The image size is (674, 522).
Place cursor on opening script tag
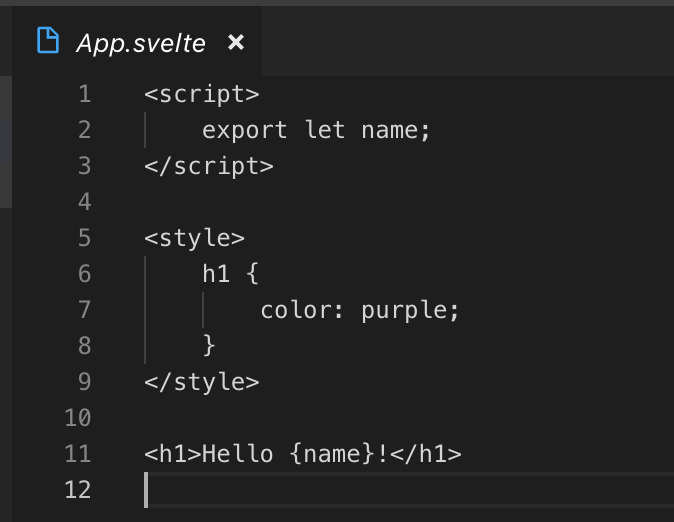click(201, 94)
